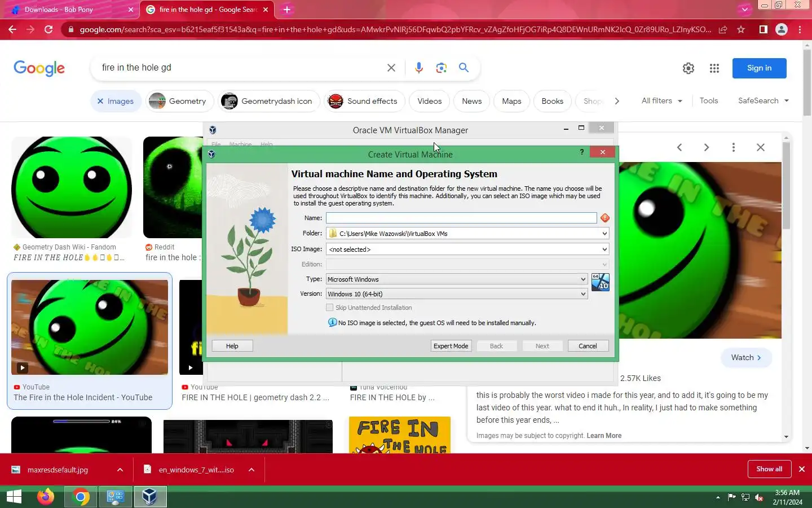Show the next image in the preview panel
812x508 pixels.
point(707,147)
